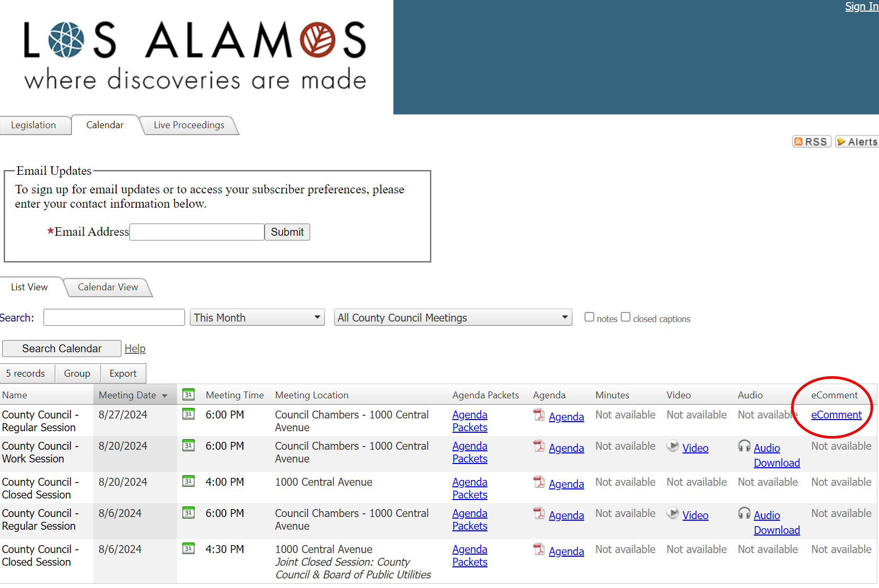Click the Search Calendar button
This screenshot has width=879, height=588.
61,349
